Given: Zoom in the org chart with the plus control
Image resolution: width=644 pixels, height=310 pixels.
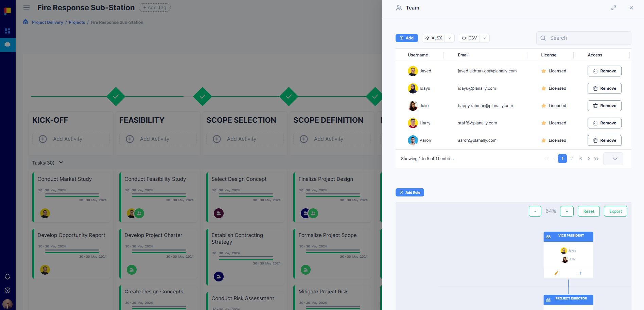Looking at the screenshot, I should [567, 211].
